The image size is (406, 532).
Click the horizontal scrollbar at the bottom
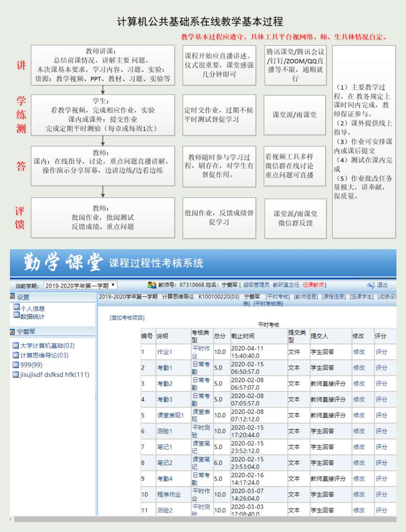[205, 519]
